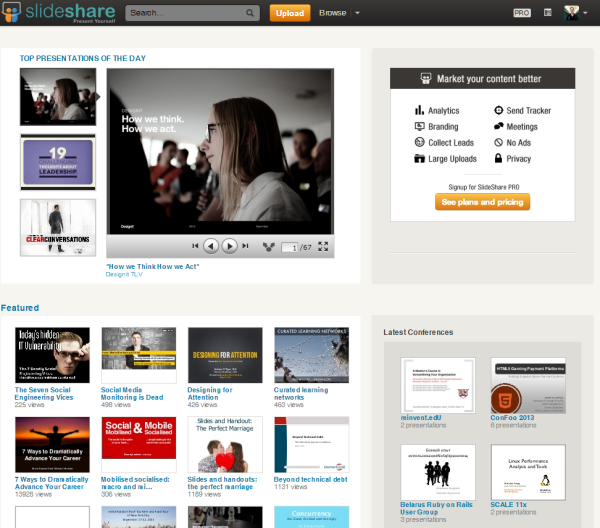Click Concurrency presentation thumbnail
The width and height of the screenshot is (600, 528).
click(x=311, y=517)
